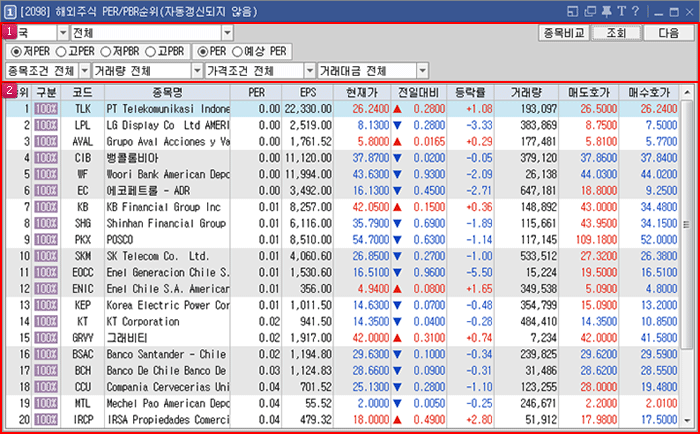The width and height of the screenshot is (700, 434).
Task: Open help with the question mark icon
Action: (636, 12)
